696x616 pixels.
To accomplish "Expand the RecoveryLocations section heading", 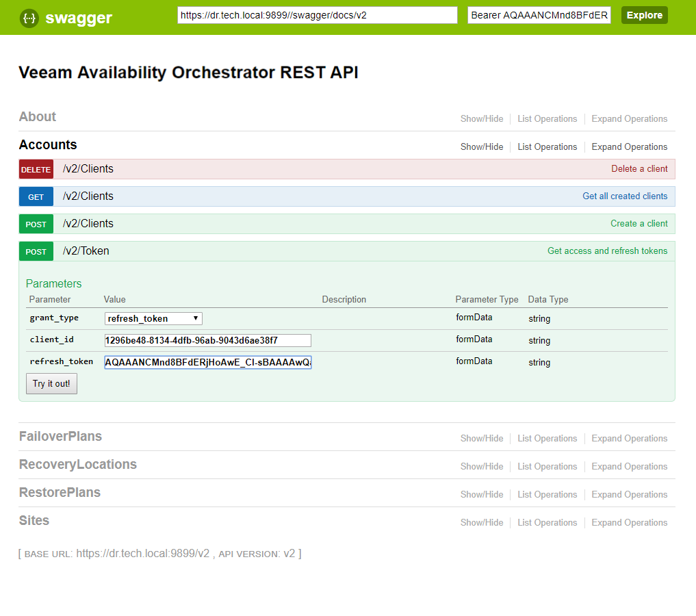I will [78, 464].
